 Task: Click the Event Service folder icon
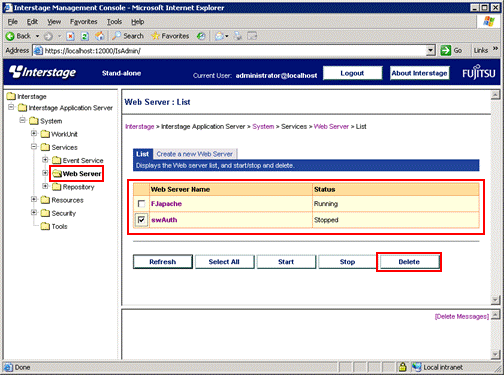click(x=57, y=160)
